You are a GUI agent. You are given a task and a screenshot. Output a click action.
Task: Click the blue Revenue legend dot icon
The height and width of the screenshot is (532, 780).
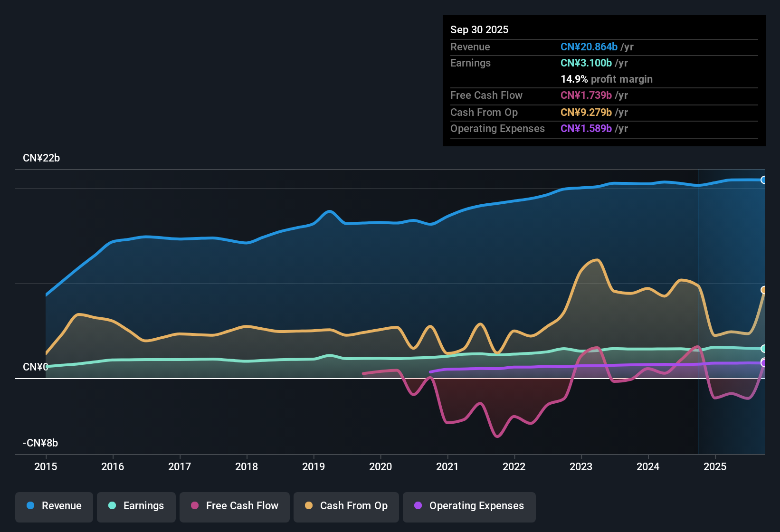click(29, 506)
